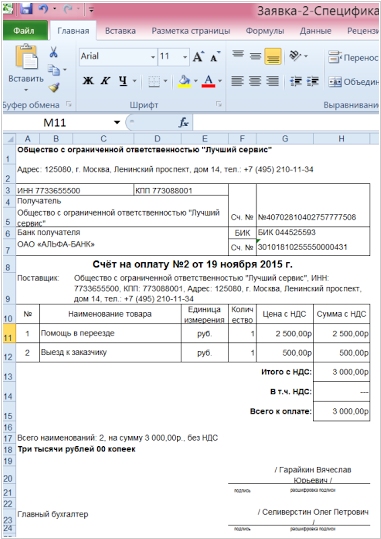The height and width of the screenshot is (539, 381).
Task: Click heading Счёт на оплату №2
Action: (192, 264)
